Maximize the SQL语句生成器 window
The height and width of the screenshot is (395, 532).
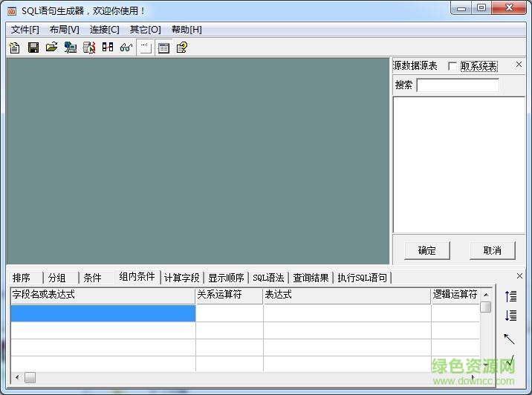click(481, 8)
